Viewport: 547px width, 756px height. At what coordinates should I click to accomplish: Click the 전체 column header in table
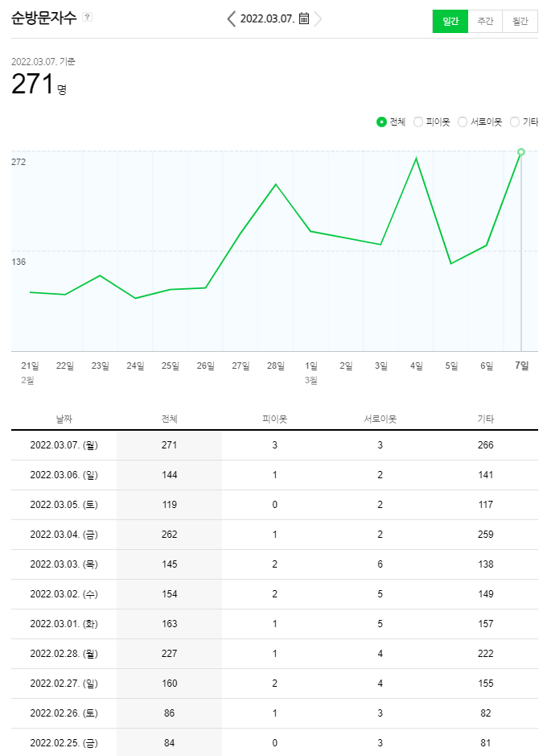coord(170,419)
